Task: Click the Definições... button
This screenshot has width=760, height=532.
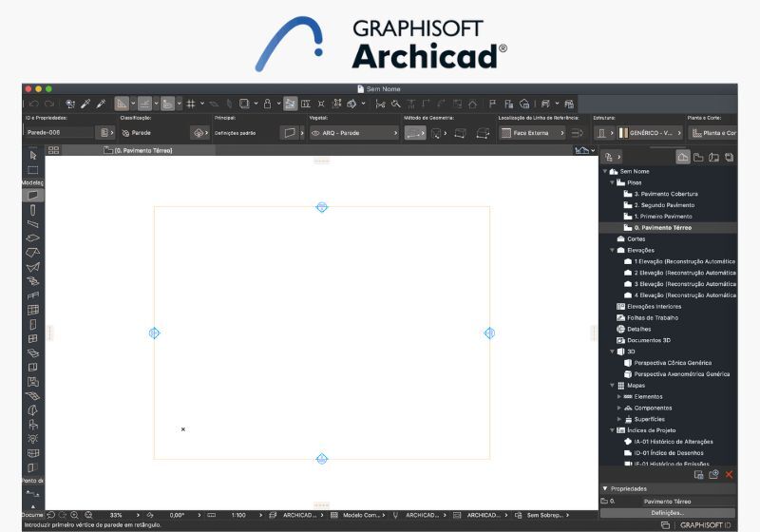Action: 668,513
